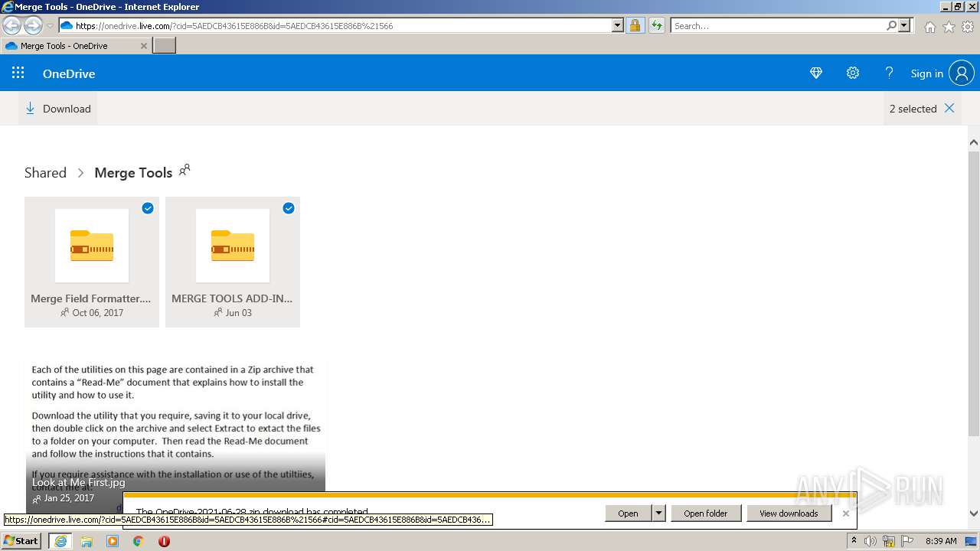Expand the recent pages dropdown arrow
This screenshot has width=980, height=551.
(50, 26)
